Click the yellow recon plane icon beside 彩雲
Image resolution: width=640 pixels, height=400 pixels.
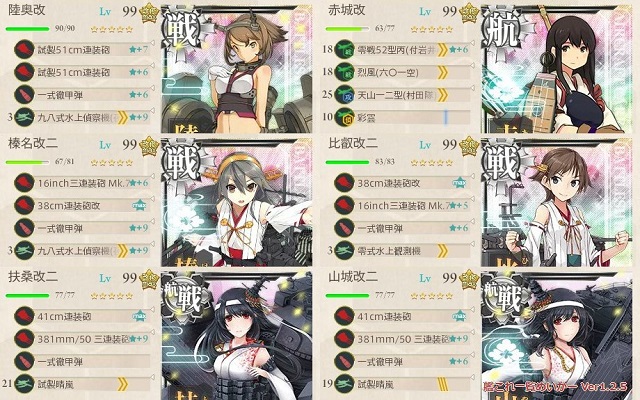[344, 118]
